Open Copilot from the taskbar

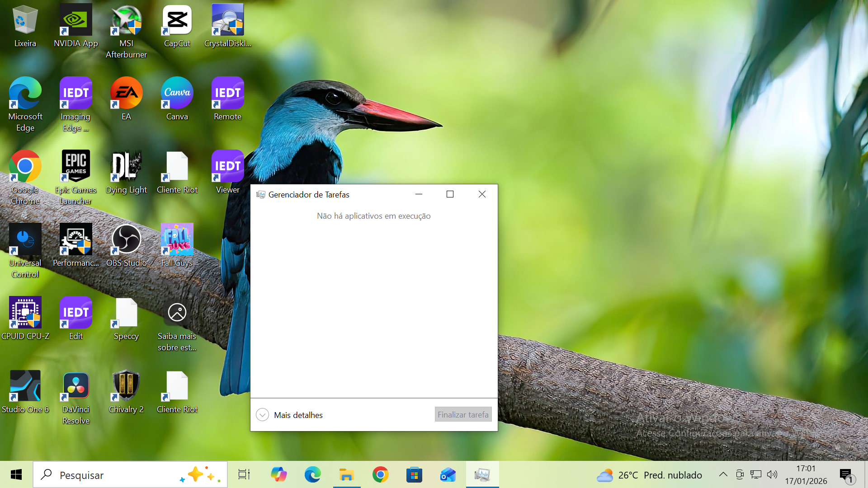point(278,474)
